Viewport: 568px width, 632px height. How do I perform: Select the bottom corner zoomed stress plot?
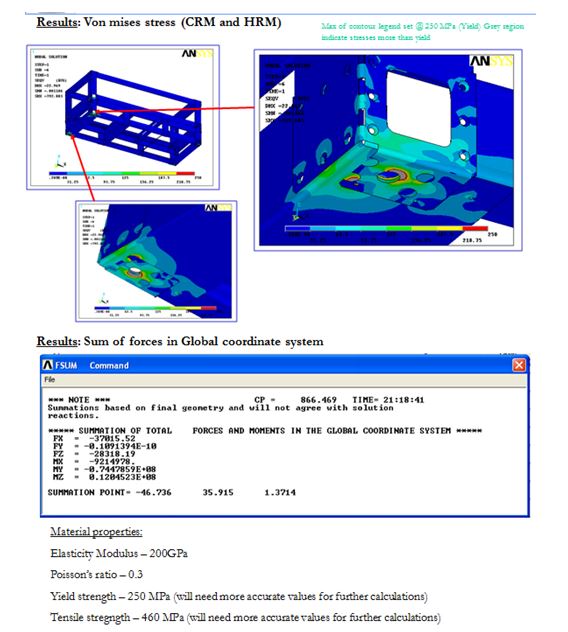156,261
